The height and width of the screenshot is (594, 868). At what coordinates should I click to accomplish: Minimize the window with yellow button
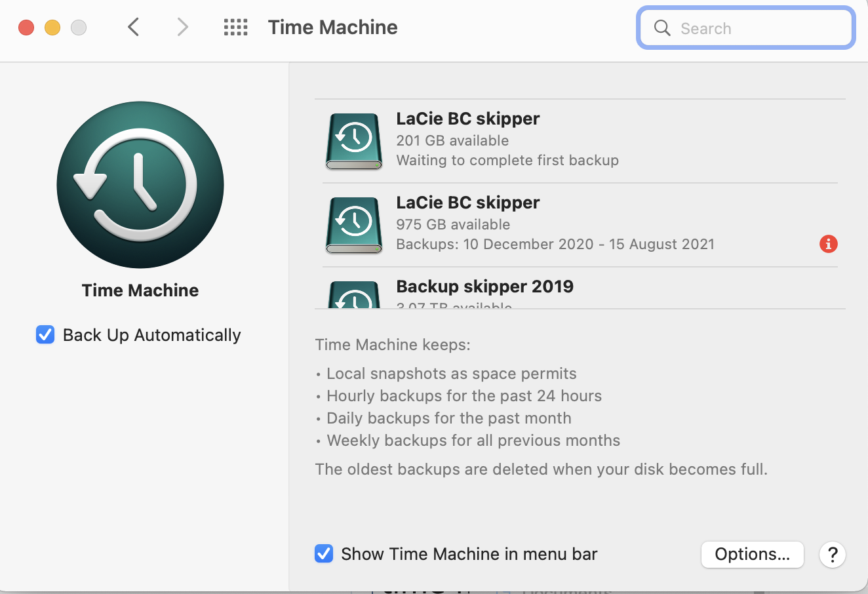(x=52, y=28)
